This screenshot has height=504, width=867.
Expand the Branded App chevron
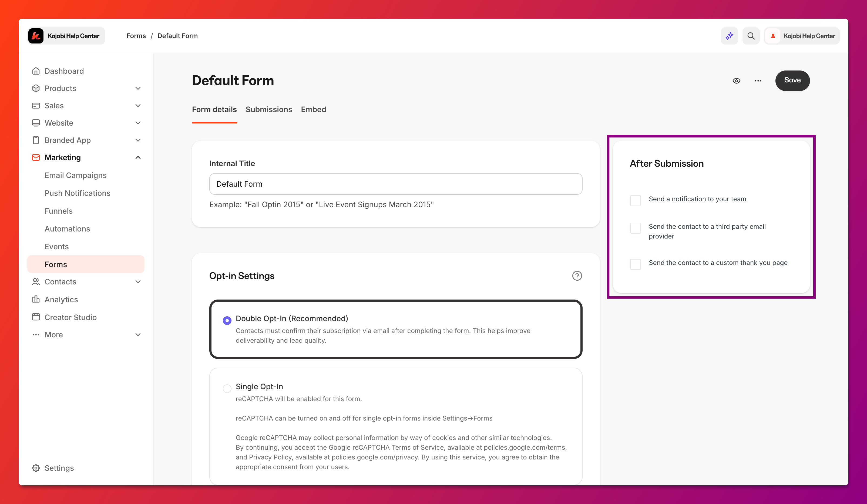tap(138, 140)
